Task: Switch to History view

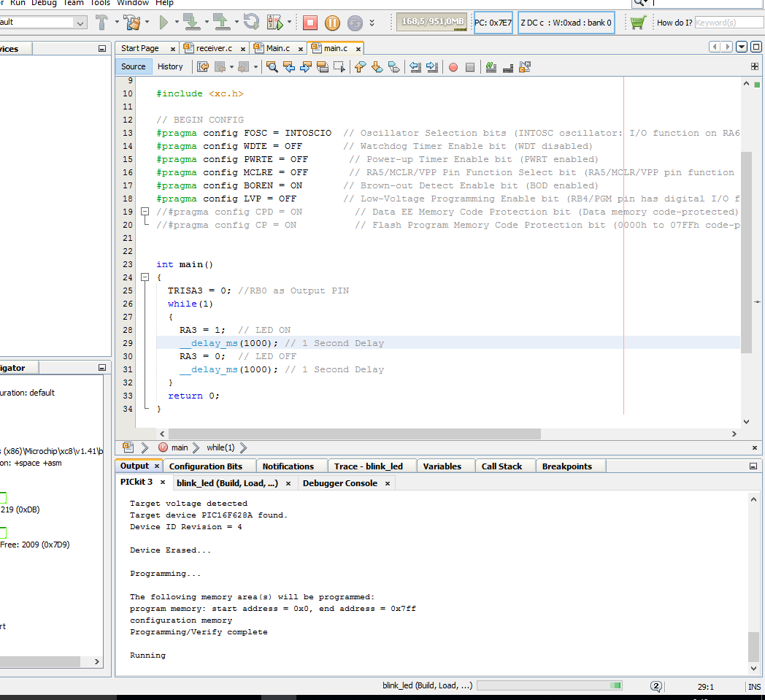Action: [x=170, y=67]
